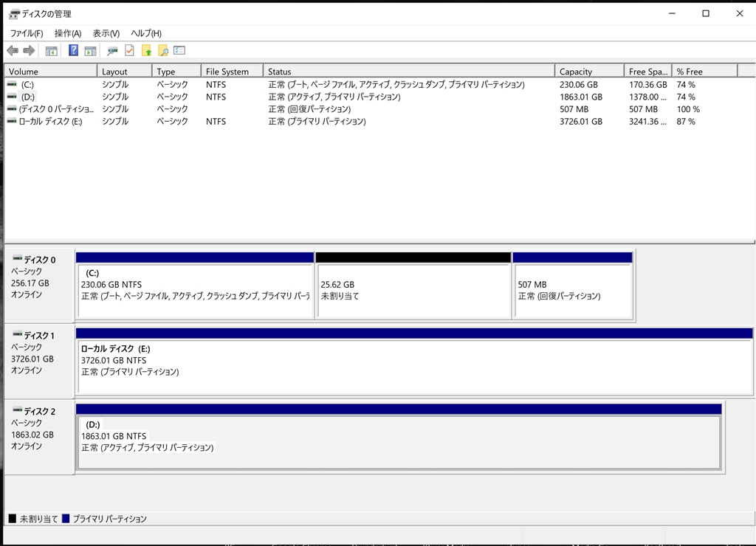Viewport: 756px width, 546px height.
Task: Click the connect/refresh disk toolbar icon
Action: tap(112, 51)
